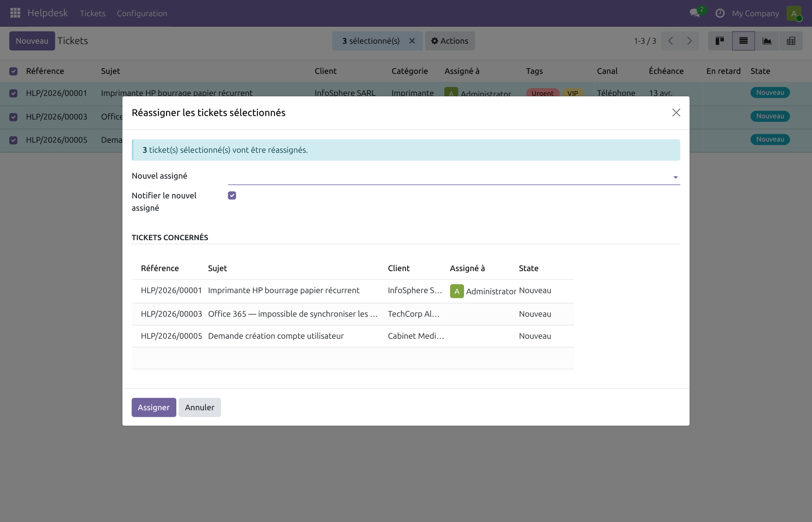The height and width of the screenshot is (522, 812).
Task: Switch to graph view
Action: coord(767,41)
